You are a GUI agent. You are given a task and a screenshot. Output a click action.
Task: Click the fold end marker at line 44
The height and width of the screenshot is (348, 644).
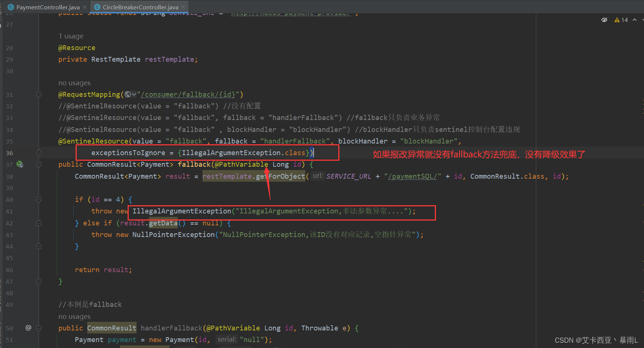pyautogui.click(x=39, y=246)
